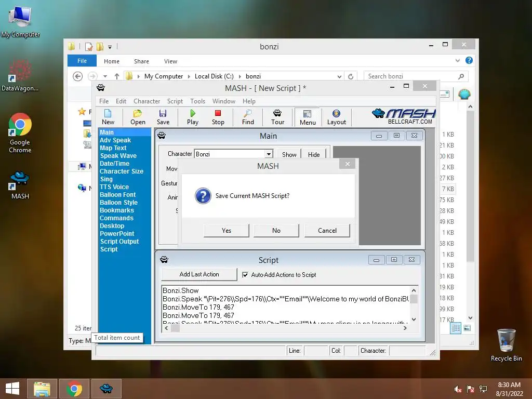
Task: Click the network tray icon
Action: pos(483,389)
